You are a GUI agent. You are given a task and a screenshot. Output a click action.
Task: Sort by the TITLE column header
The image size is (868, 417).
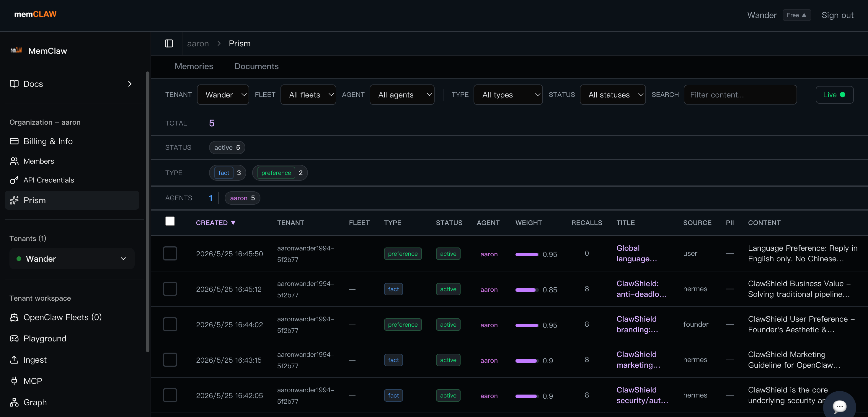(625, 223)
